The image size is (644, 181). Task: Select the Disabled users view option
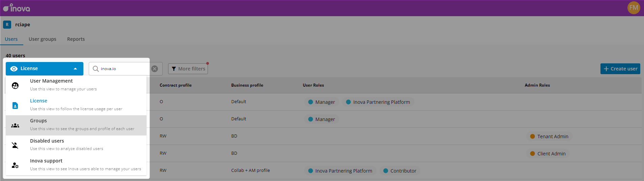tap(76, 145)
